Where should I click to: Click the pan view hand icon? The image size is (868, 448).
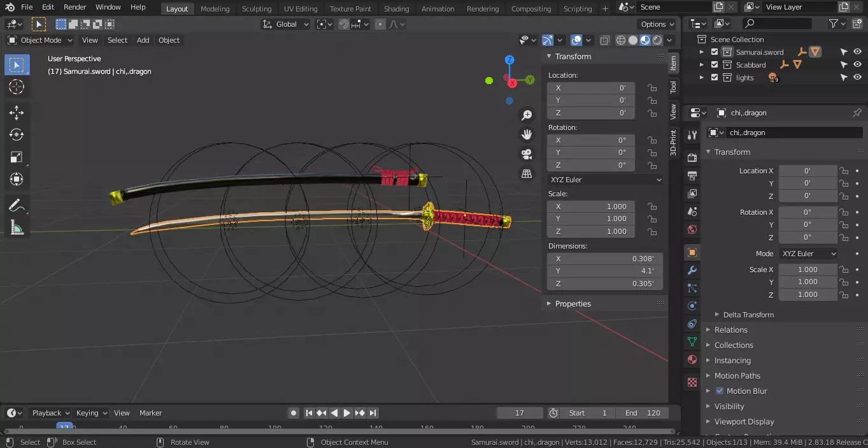tap(527, 134)
